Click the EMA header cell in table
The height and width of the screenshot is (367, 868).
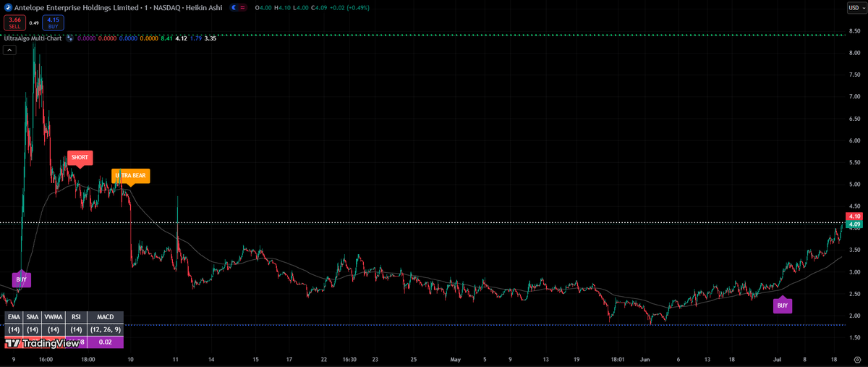[13, 317]
